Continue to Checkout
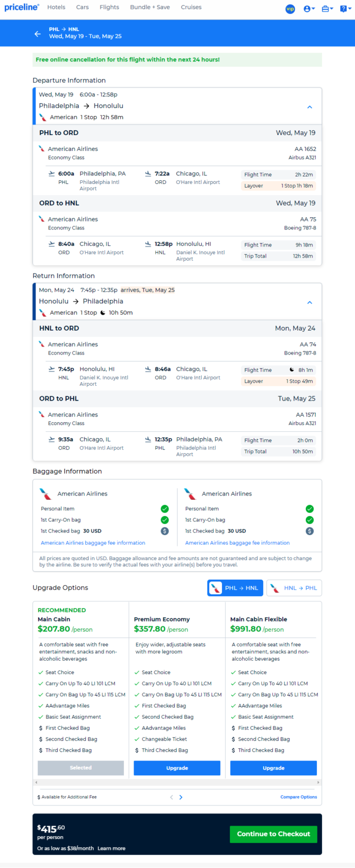 273,834
